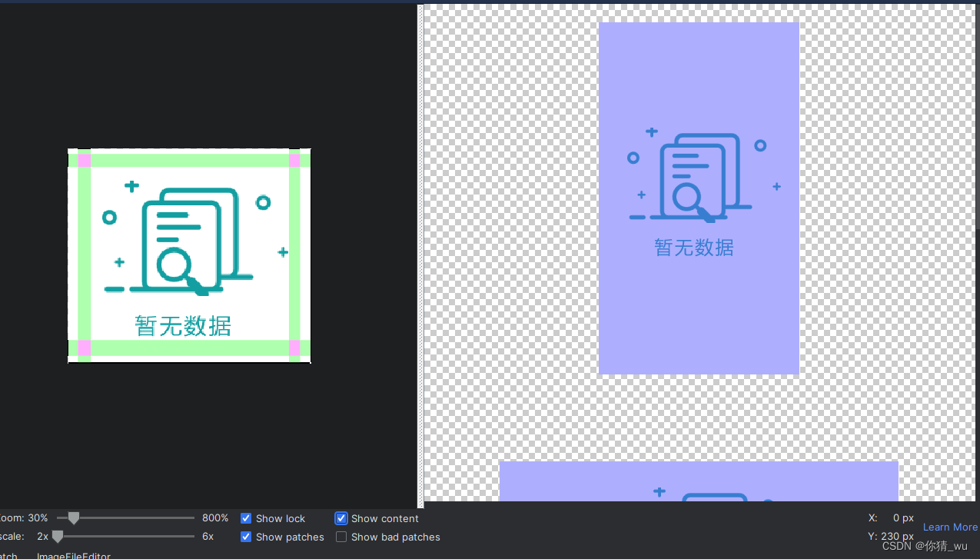The image size is (980, 559).
Task: Click the Patch scale slider handle
Action: (x=58, y=537)
